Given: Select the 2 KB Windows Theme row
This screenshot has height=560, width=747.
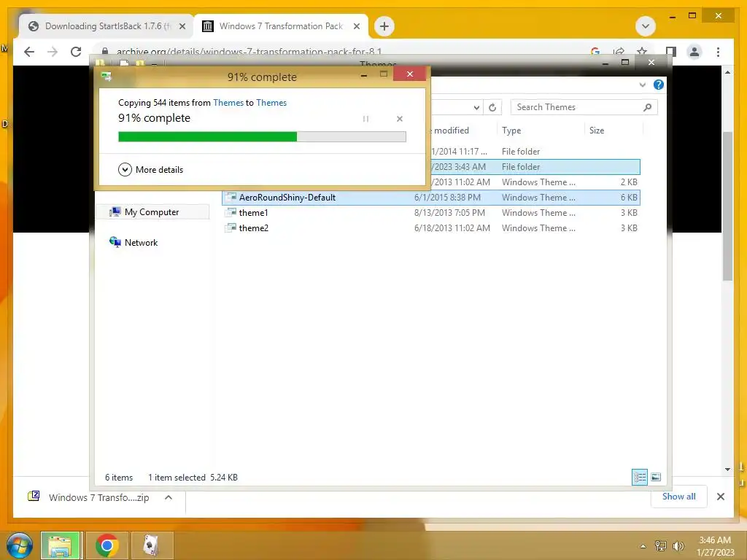Looking at the screenshot, I should click(x=535, y=182).
